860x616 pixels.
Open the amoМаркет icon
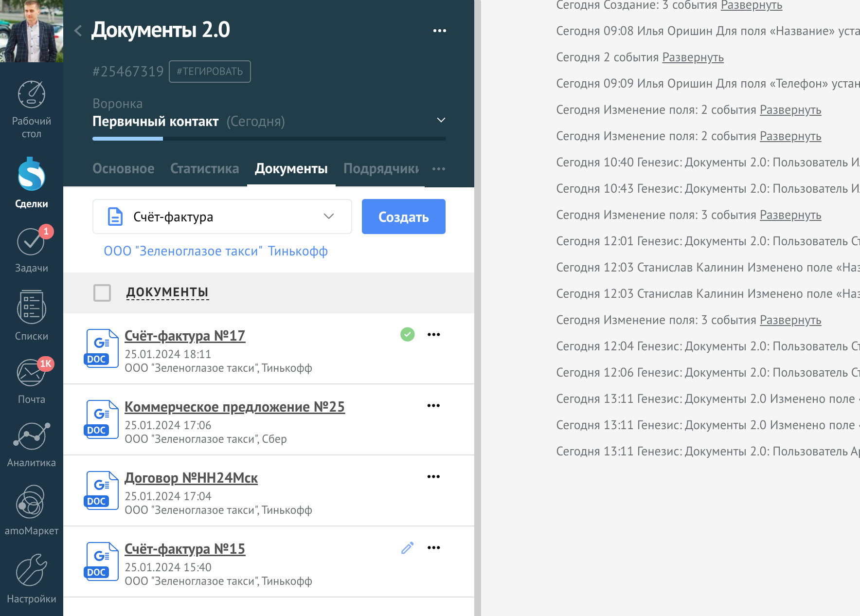(31, 502)
